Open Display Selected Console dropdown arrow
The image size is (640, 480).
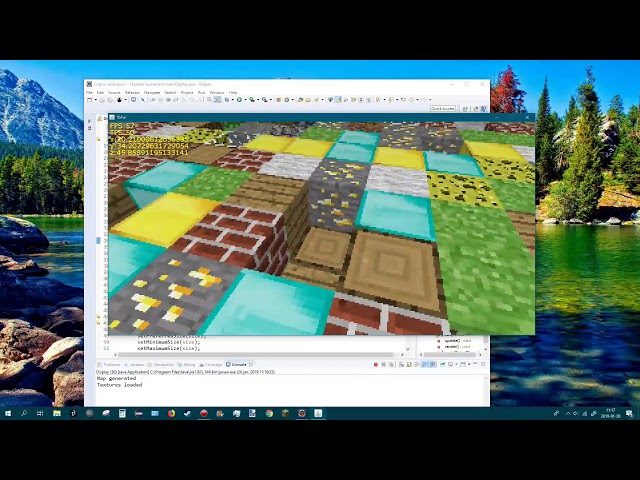coord(456,364)
